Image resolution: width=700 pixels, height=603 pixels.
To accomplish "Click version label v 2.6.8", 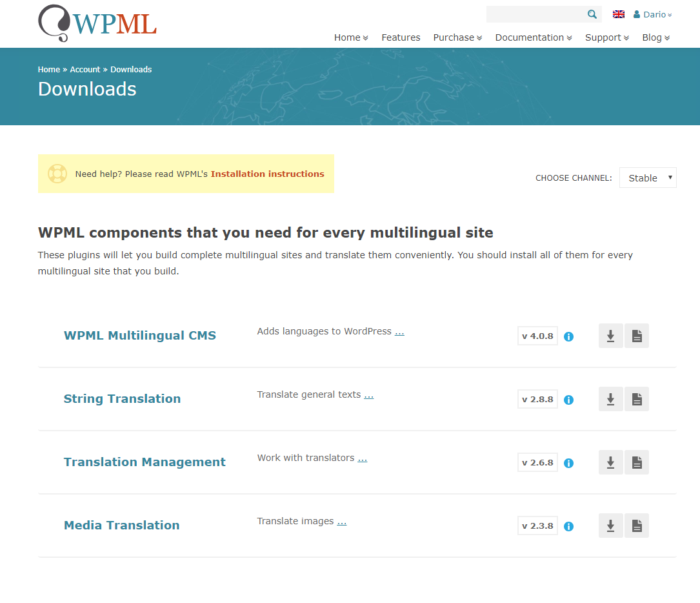I will pos(537,463).
